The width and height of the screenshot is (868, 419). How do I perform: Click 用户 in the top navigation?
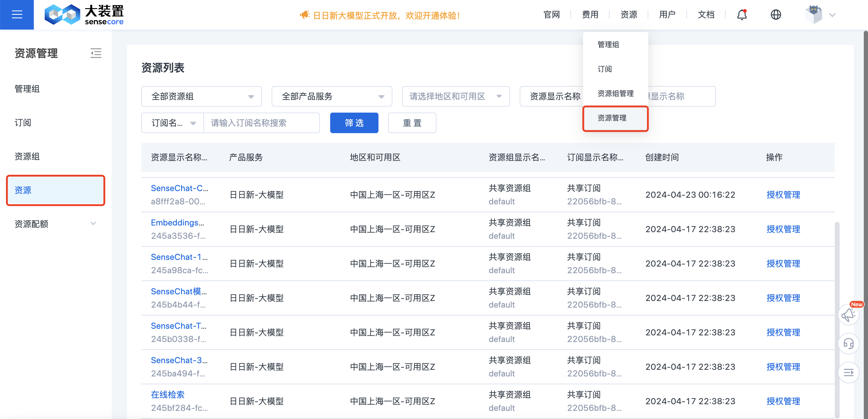[x=667, y=14]
